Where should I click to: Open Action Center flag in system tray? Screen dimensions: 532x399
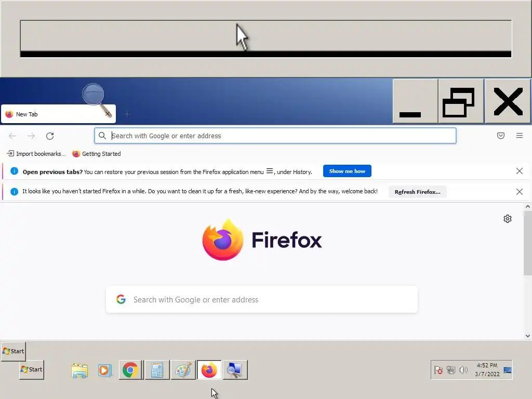coord(438,370)
